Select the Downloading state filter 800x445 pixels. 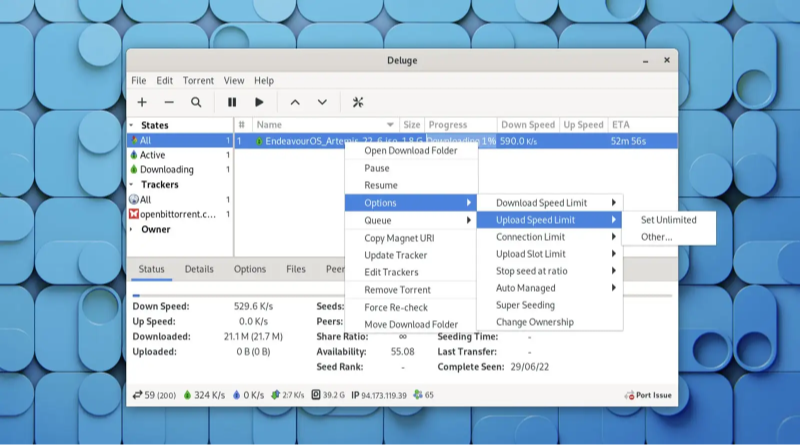coord(180,169)
